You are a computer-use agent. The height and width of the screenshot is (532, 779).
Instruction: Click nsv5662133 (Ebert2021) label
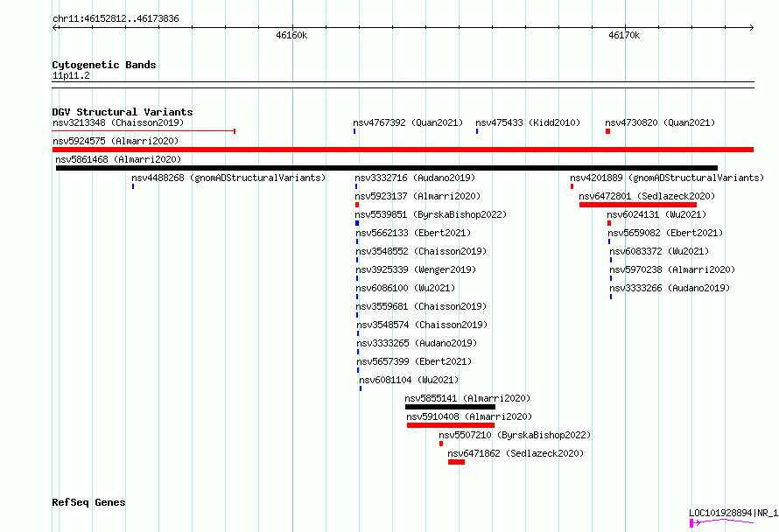pos(413,233)
